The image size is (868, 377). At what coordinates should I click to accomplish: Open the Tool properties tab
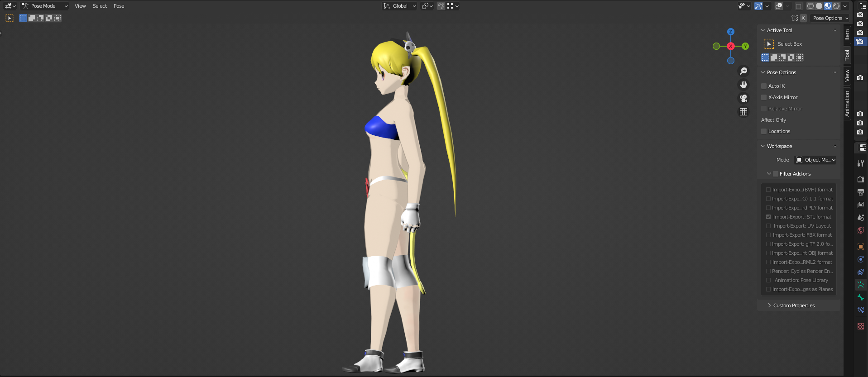(x=861, y=163)
